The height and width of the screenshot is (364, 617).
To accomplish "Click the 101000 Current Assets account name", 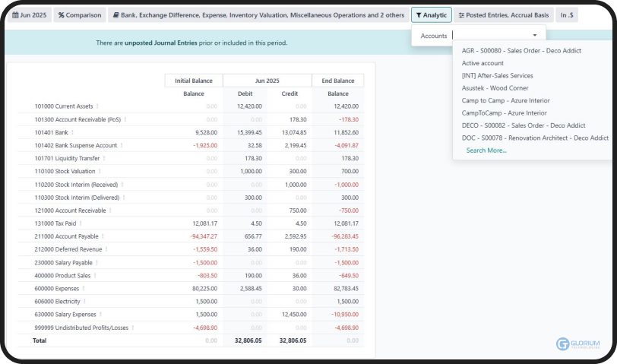I will click(x=64, y=106).
